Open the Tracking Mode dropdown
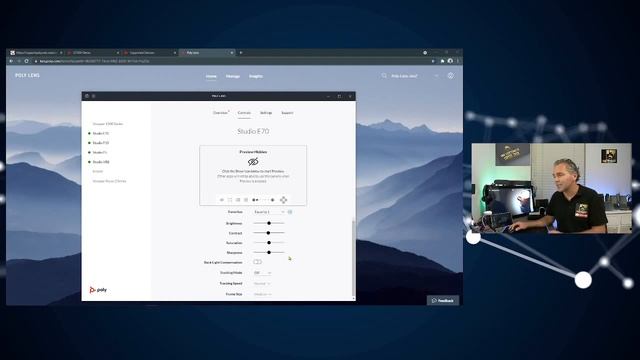This screenshot has width=640, height=360. point(262,273)
